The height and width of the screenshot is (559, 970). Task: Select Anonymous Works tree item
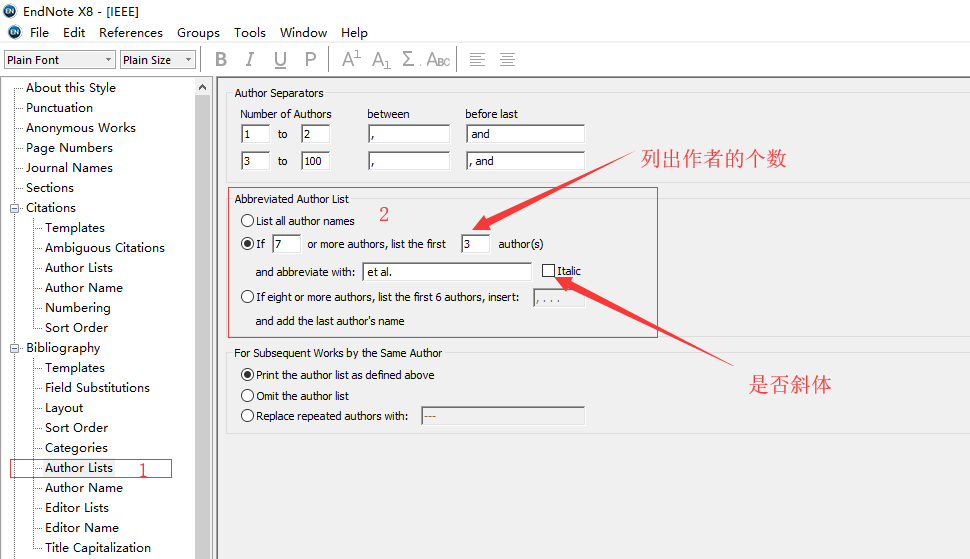pyautogui.click(x=80, y=127)
